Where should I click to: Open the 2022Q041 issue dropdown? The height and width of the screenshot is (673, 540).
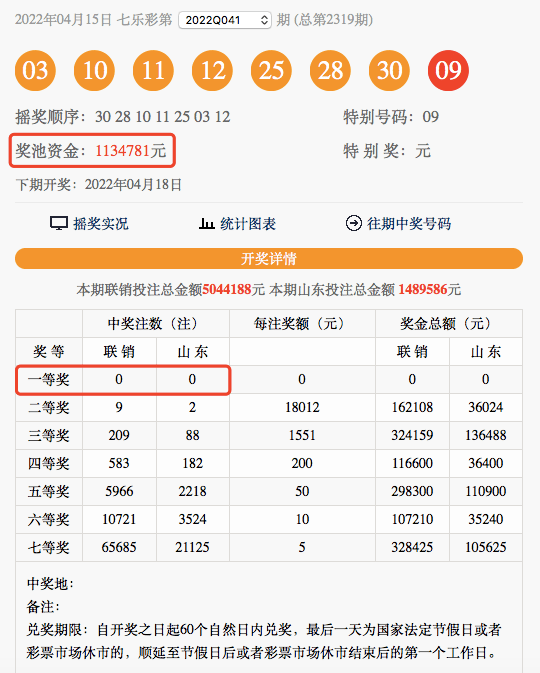point(225,20)
